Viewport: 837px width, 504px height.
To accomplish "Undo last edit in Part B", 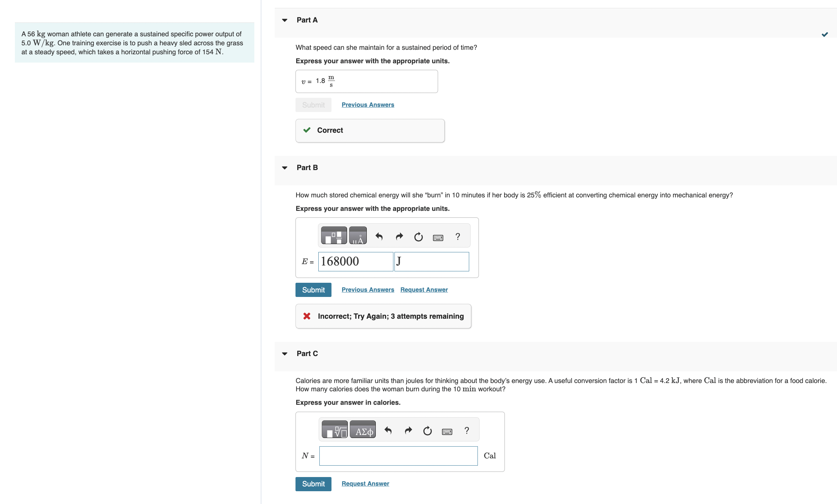I will click(379, 237).
